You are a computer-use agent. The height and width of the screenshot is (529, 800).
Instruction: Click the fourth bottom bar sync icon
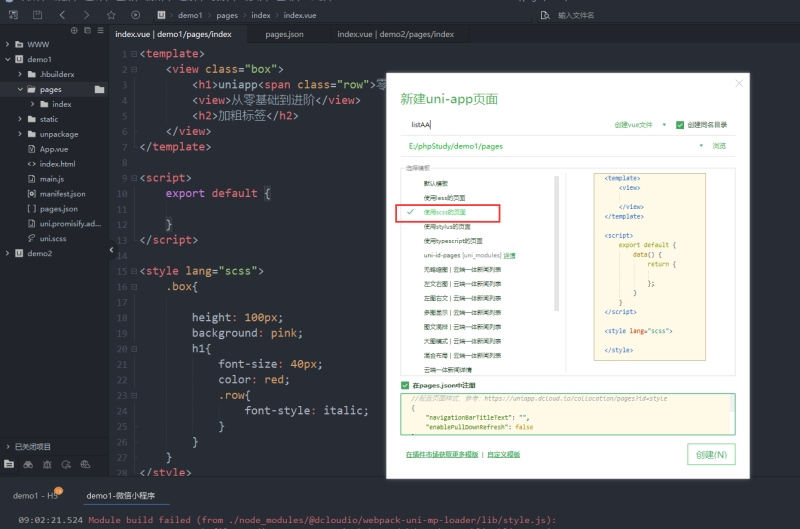click(x=66, y=464)
